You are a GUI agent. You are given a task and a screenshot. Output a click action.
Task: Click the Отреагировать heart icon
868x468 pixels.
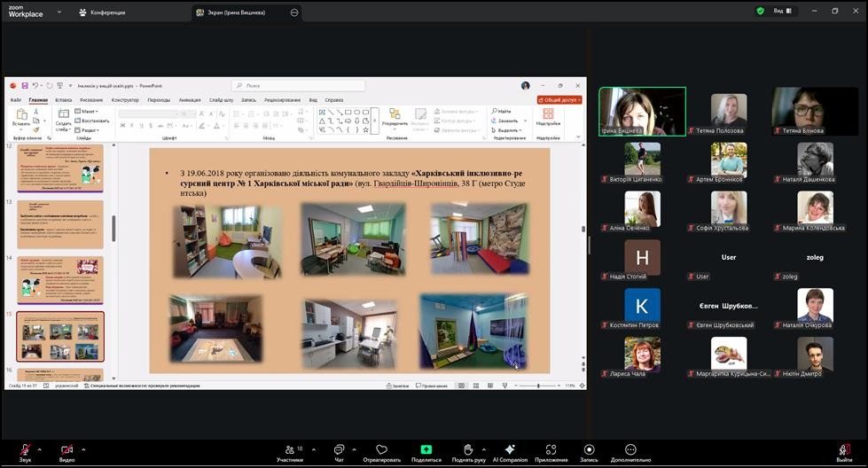(x=381, y=450)
